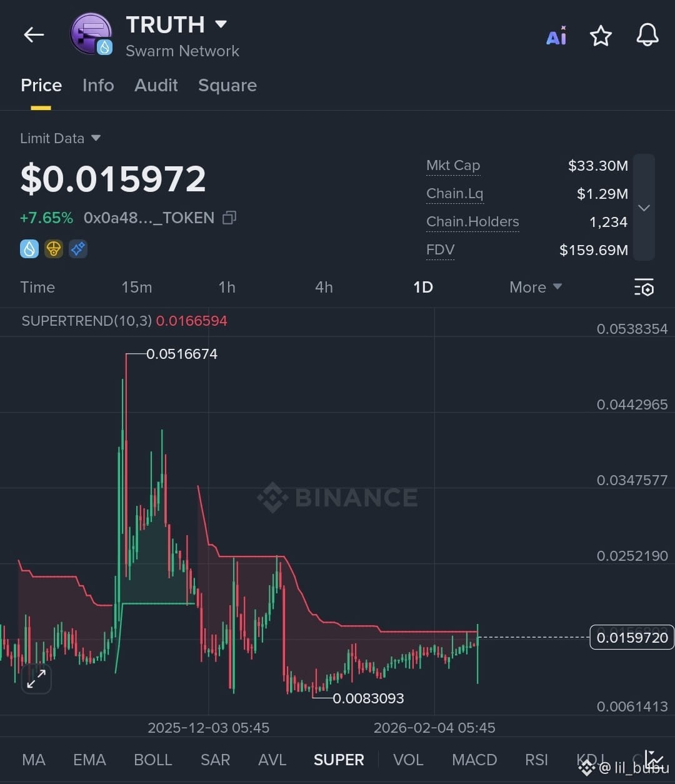Tap the current price marker 0.0159720
The image size is (675, 784).
[x=632, y=638]
